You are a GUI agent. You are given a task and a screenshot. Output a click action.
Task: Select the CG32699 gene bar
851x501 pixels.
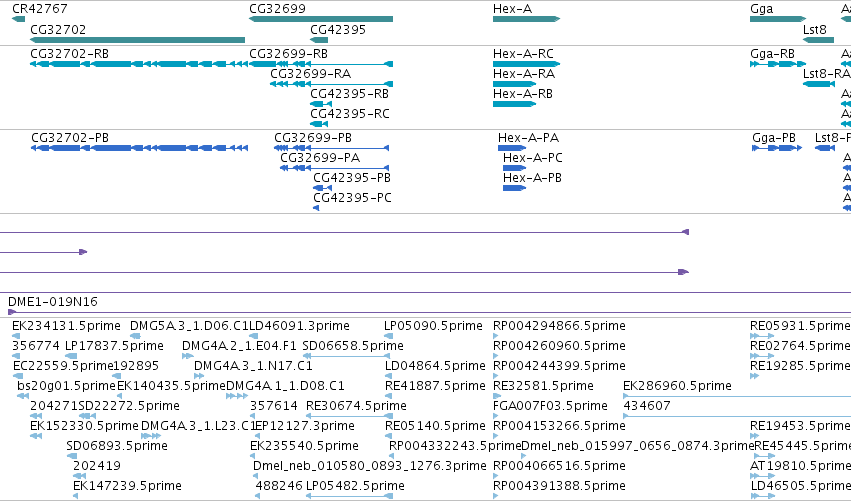coord(321,19)
